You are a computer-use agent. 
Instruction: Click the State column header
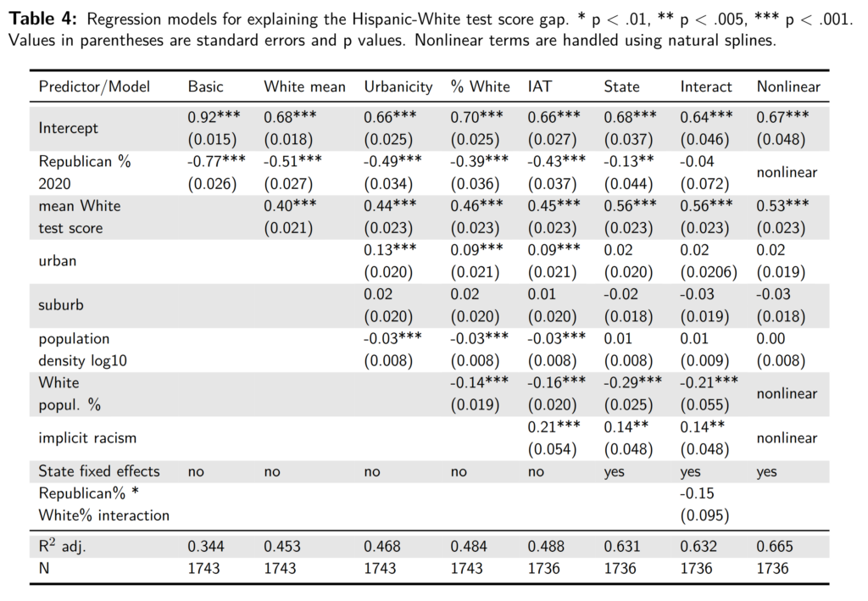click(x=625, y=86)
